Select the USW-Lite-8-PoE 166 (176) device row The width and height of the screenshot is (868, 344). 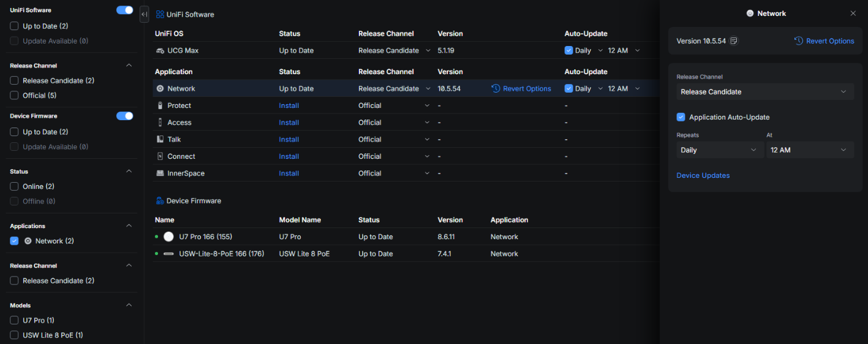click(x=406, y=254)
